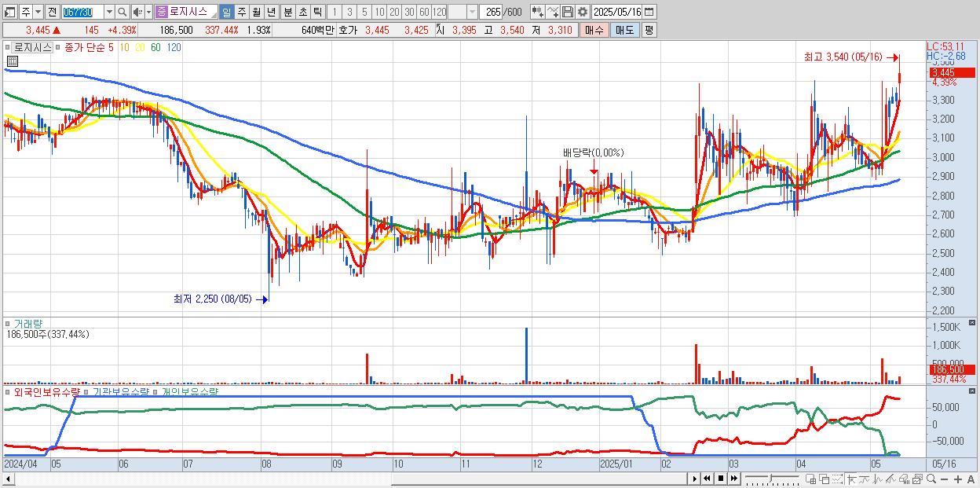Open the calendar picker icon
980x488 pixels.
(649, 12)
